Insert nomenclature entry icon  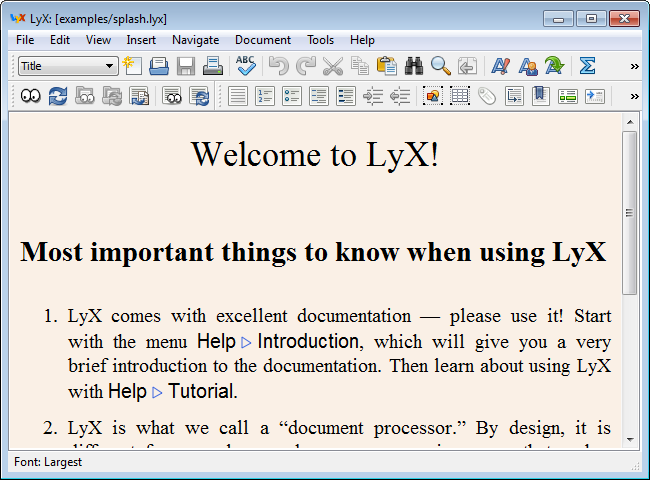tap(595, 96)
